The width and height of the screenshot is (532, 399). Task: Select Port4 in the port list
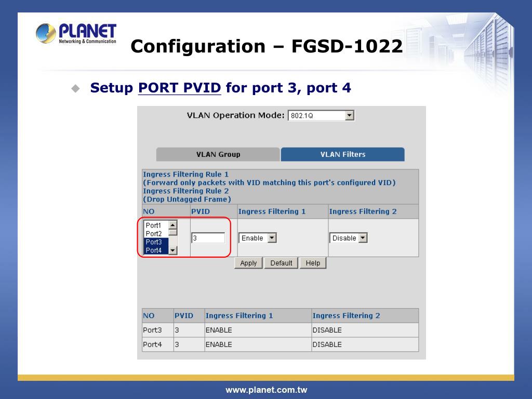[x=156, y=250]
